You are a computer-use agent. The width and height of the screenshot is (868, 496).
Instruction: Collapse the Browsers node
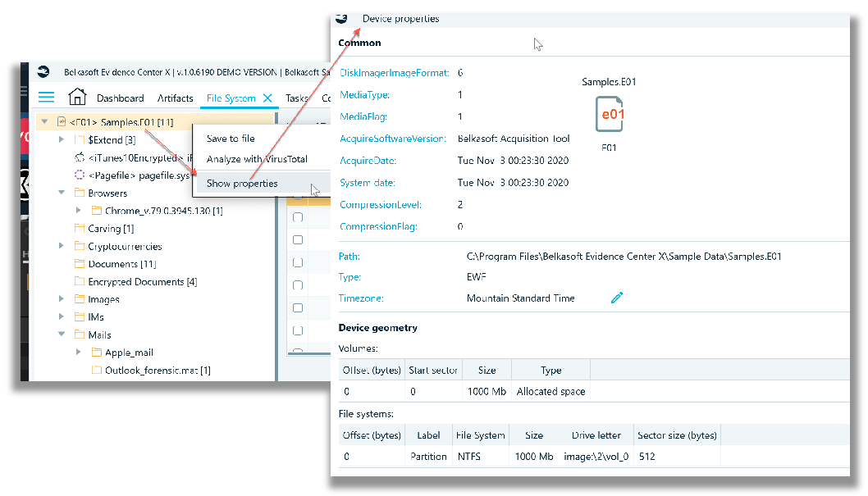tap(62, 193)
